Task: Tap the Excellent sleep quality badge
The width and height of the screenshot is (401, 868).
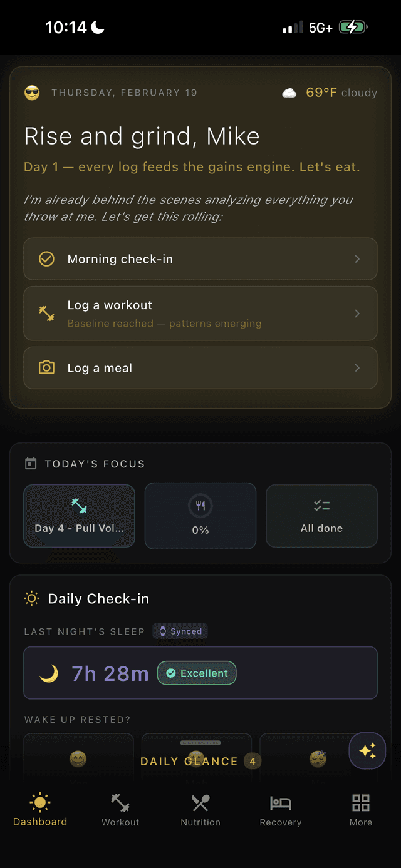Action: (197, 673)
